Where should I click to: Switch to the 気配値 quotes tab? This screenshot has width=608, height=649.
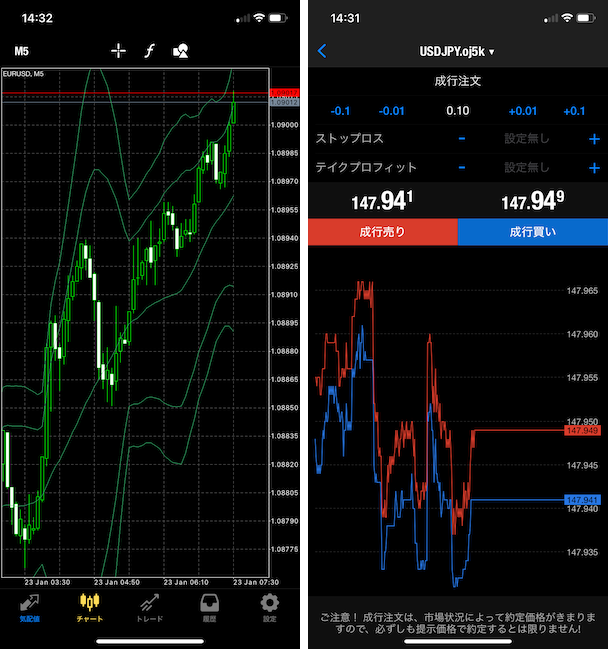[29, 608]
